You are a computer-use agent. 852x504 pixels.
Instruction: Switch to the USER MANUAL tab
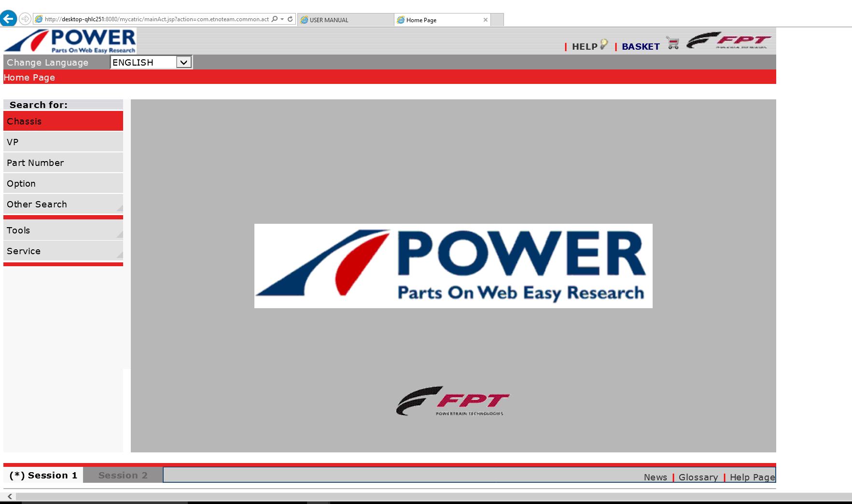pyautogui.click(x=346, y=20)
